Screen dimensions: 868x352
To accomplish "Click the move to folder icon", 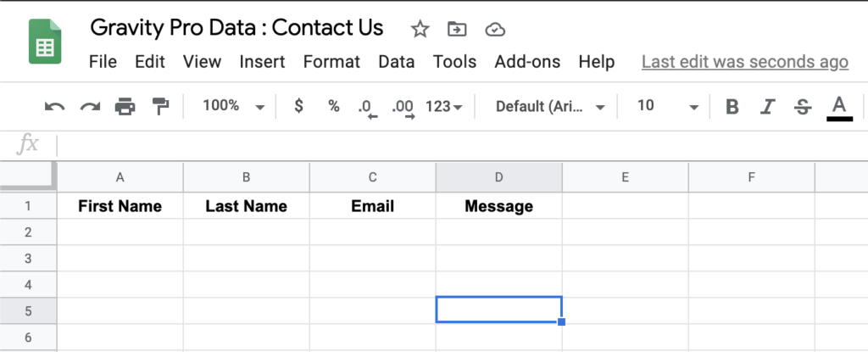I will click(457, 30).
